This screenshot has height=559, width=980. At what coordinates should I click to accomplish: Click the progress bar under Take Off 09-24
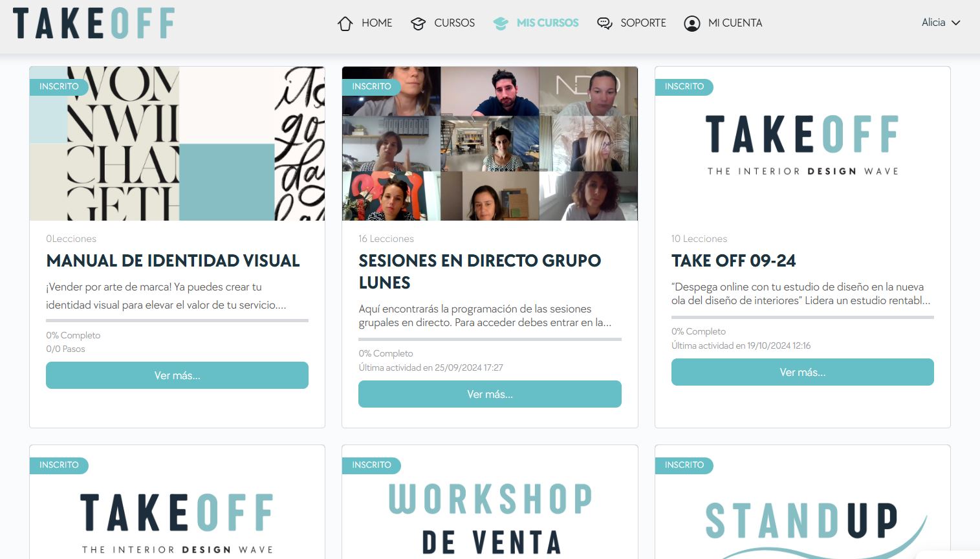point(802,317)
